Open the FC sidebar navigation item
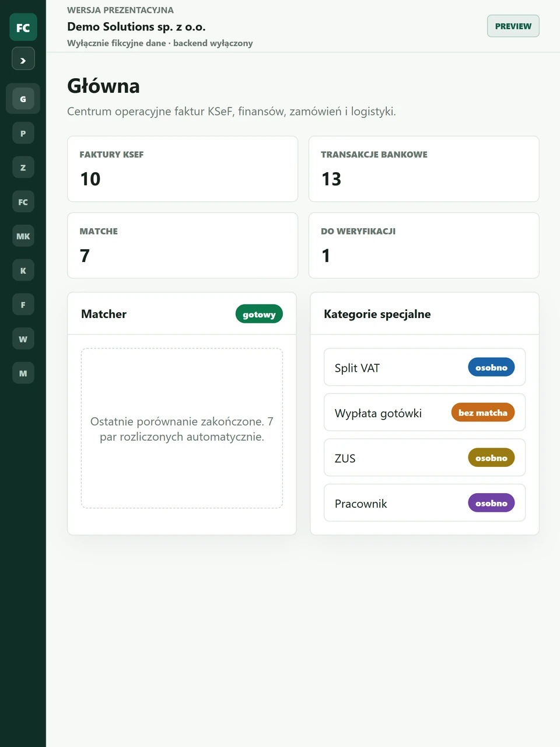Screen dimensions: 560x747 pyautogui.click(x=23, y=202)
